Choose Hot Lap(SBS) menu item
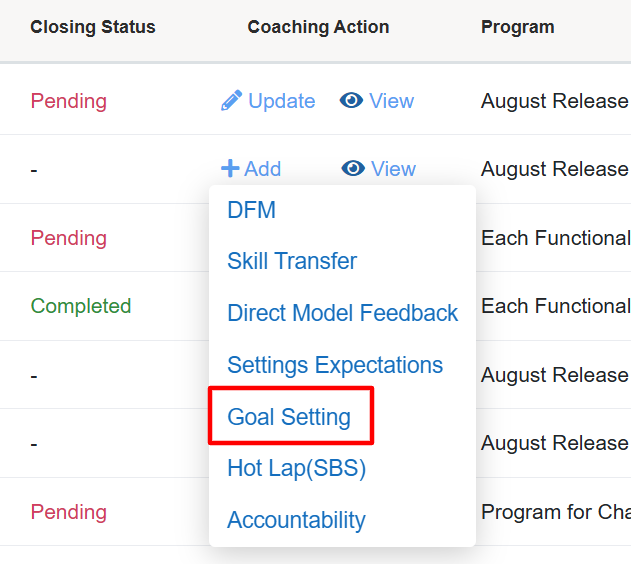Screen dimensions: 631x564 [296, 468]
